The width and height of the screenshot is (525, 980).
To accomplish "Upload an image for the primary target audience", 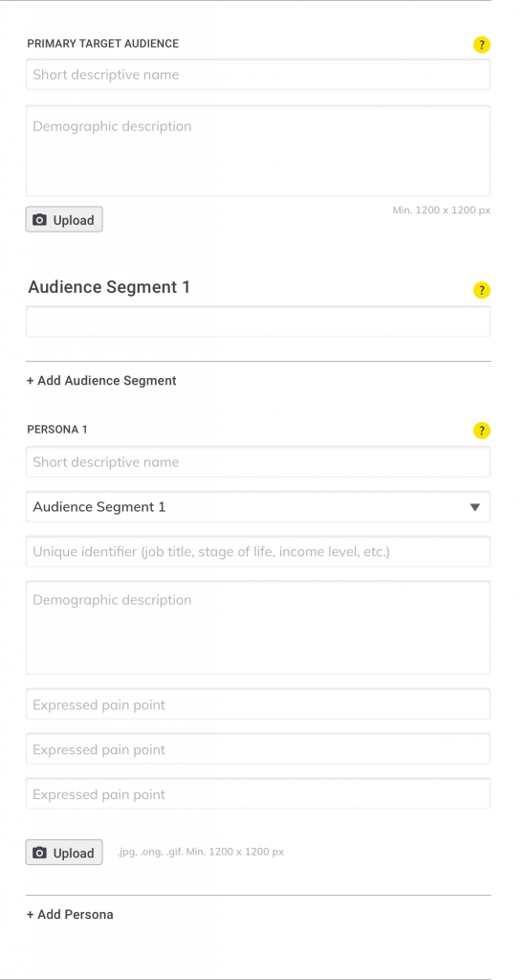I will click(64, 220).
